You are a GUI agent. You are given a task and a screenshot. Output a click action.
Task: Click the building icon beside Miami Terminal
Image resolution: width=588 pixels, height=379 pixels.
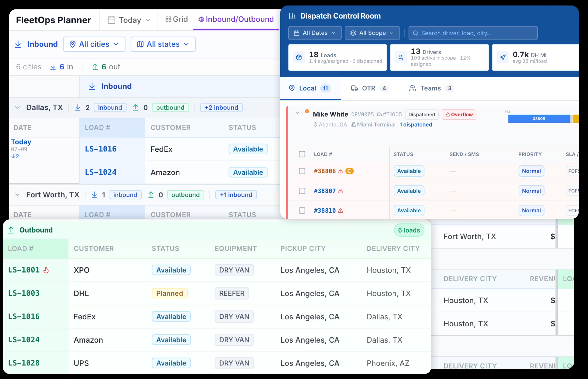353,125
